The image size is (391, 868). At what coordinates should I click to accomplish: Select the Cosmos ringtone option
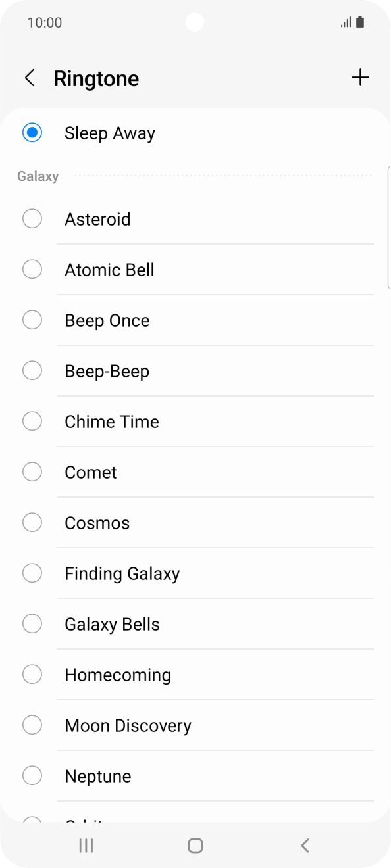click(97, 522)
